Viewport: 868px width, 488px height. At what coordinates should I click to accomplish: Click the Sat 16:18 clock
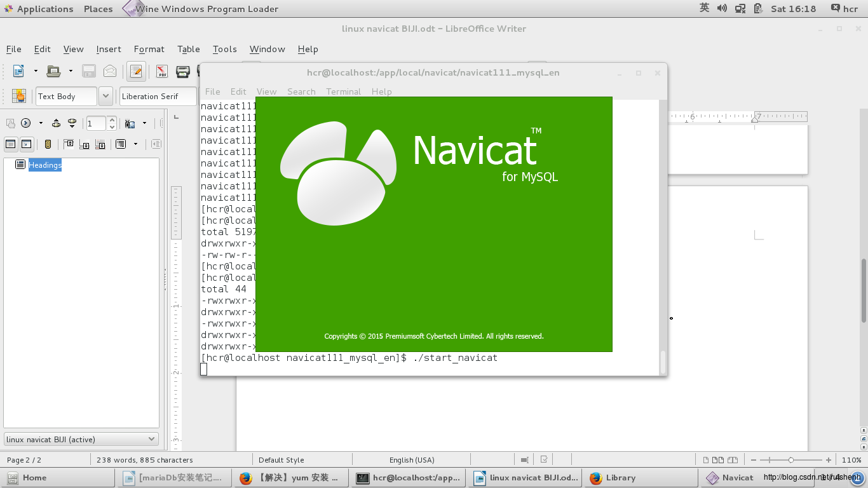click(794, 9)
